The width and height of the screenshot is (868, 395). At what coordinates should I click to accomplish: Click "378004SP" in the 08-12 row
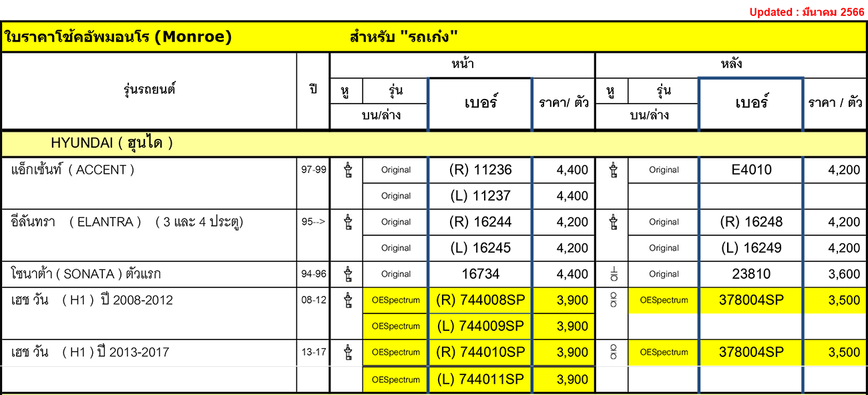pos(751,300)
